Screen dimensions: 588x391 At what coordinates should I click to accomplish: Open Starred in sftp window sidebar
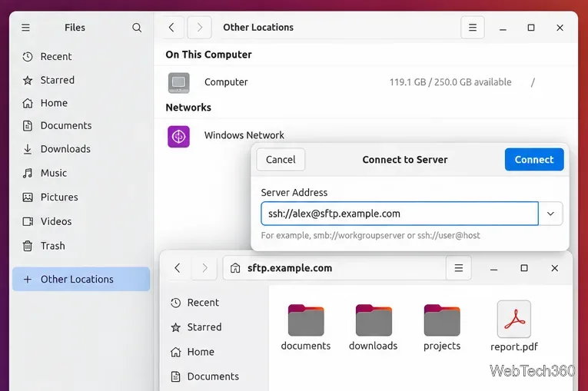[214, 327]
